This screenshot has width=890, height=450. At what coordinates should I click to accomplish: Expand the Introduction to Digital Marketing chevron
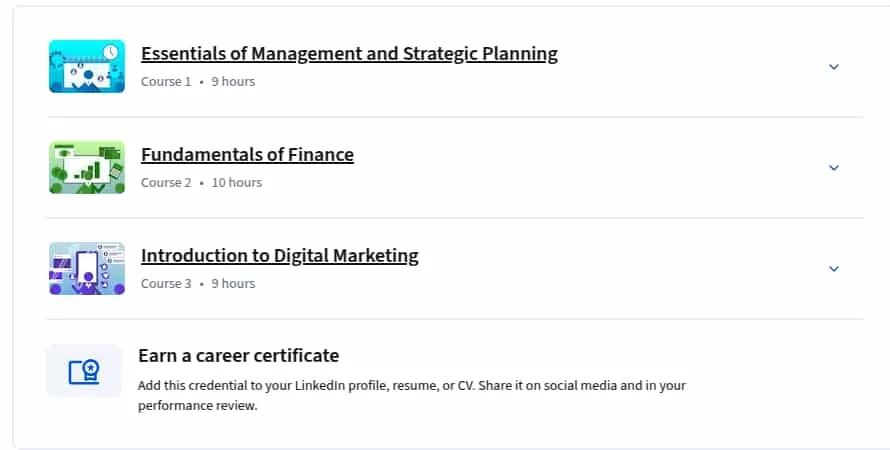tap(833, 269)
